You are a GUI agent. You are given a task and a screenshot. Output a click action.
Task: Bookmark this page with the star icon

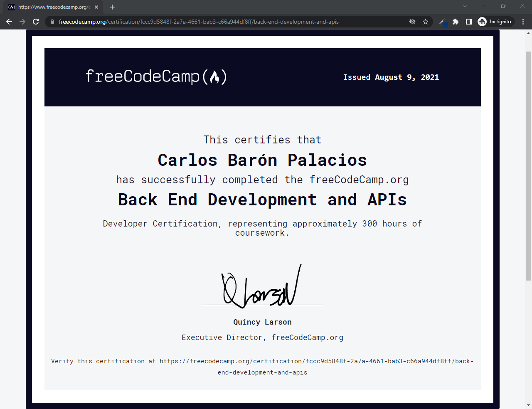click(426, 22)
